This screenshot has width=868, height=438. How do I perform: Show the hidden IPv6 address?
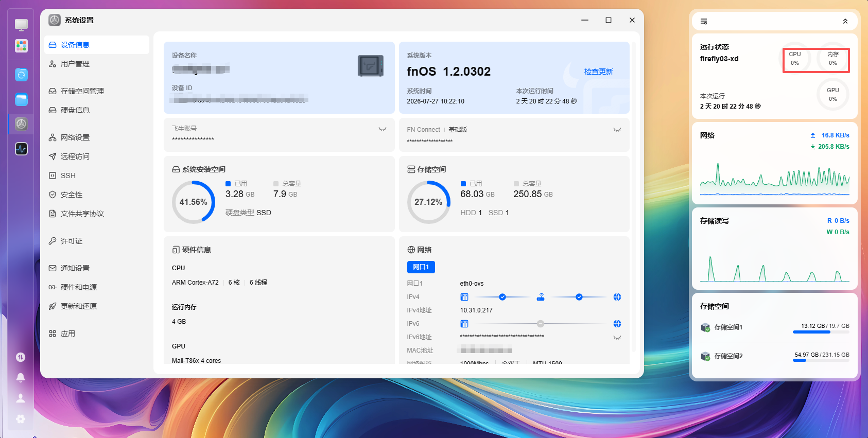[617, 338]
